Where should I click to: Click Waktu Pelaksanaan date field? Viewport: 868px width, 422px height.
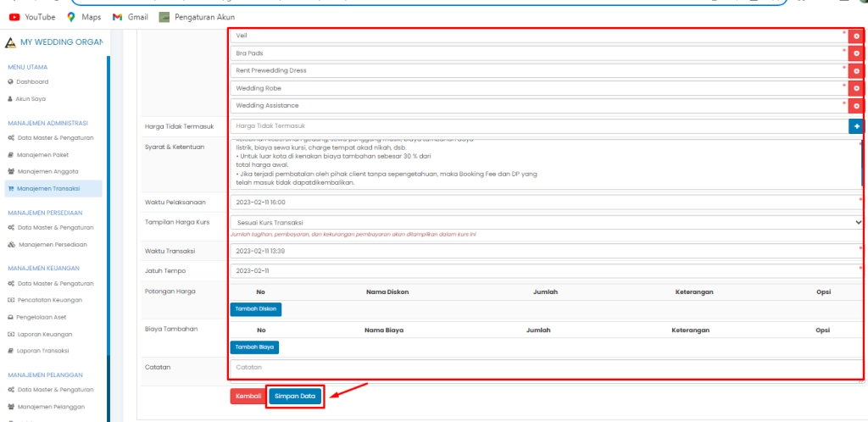pos(546,203)
